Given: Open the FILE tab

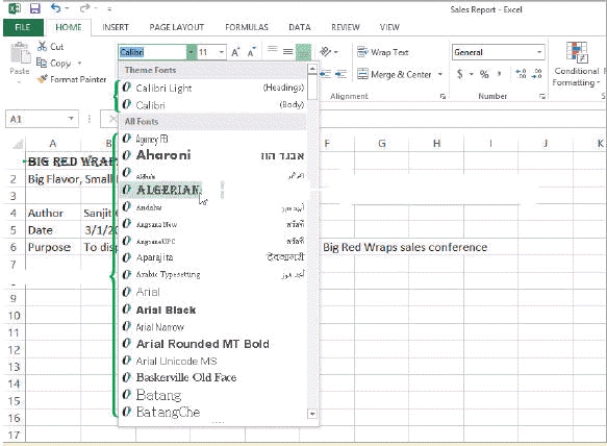Looking at the screenshot, I should pos(22,27).
